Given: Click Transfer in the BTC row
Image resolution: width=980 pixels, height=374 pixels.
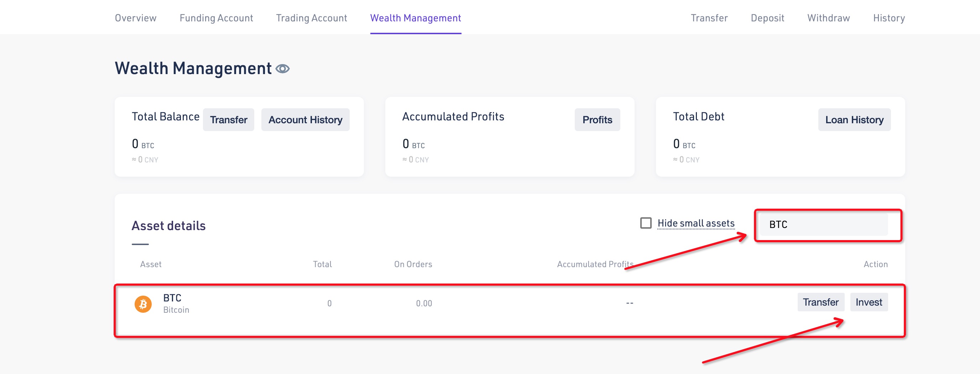Looking at the screenshot, I should click(x=820, y=302).
